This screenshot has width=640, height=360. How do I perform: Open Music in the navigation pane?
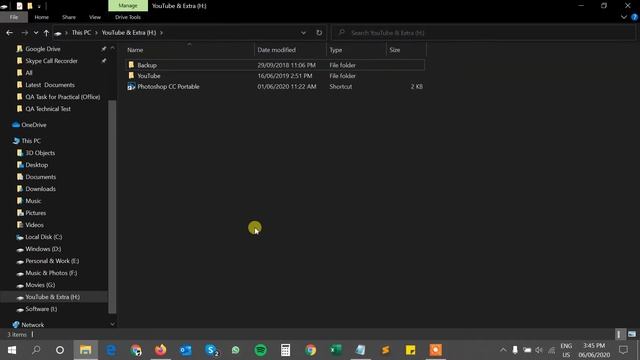click(x=33, y=201)
